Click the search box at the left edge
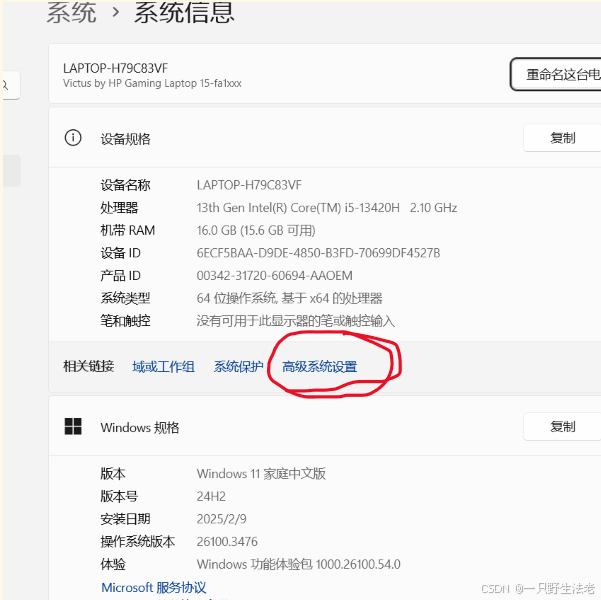Screen dimensions: 601x600 click(x=10, y=85)
